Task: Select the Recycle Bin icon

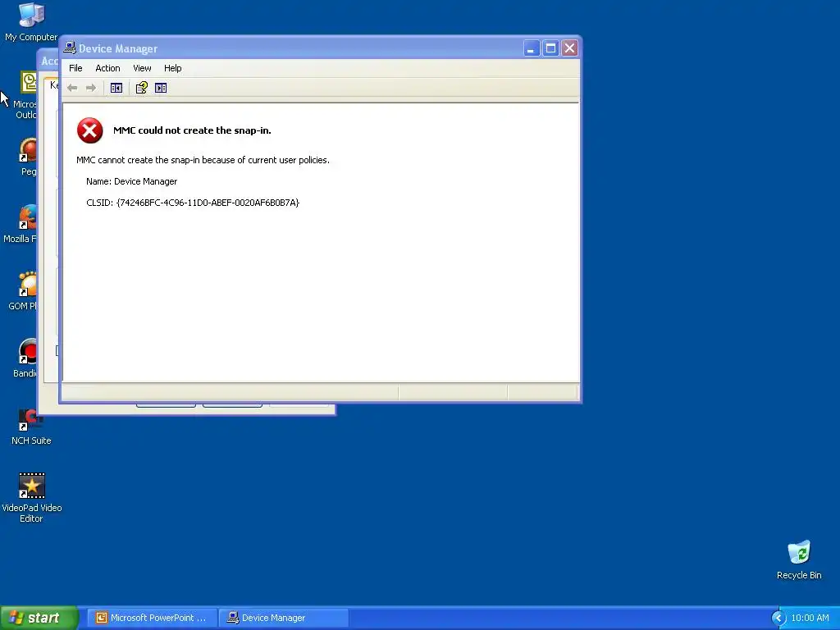Action: (x=799, y=559)
